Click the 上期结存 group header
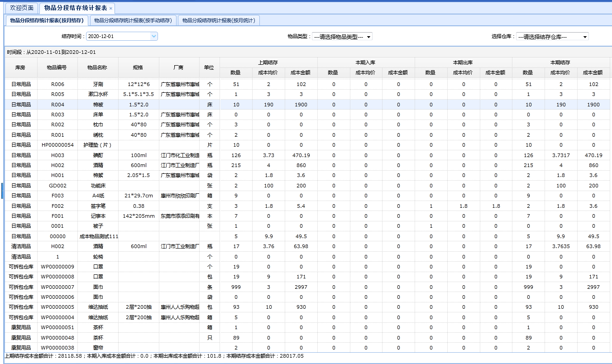Image resolution: width=612 pixels, height=364 pixels. click(x=268, y=62)
